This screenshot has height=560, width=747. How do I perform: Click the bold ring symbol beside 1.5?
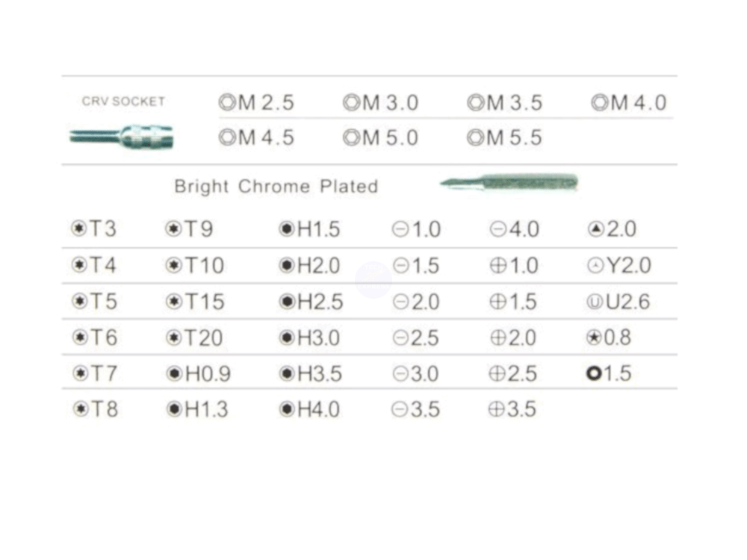pos(594,373)
